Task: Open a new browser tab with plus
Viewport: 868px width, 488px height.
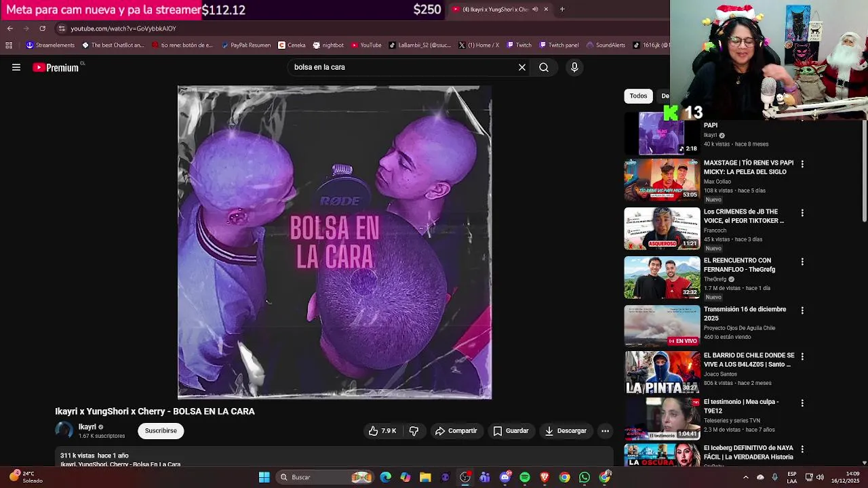Action: 562,9
